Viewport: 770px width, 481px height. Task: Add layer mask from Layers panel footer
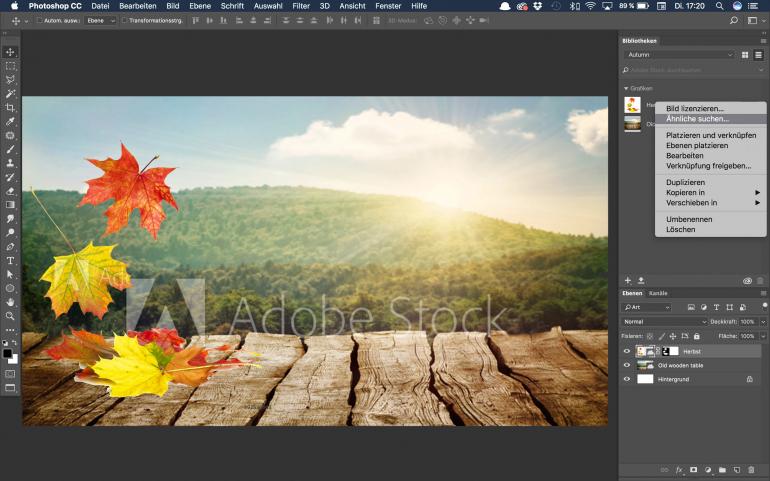tap(693, 470)
